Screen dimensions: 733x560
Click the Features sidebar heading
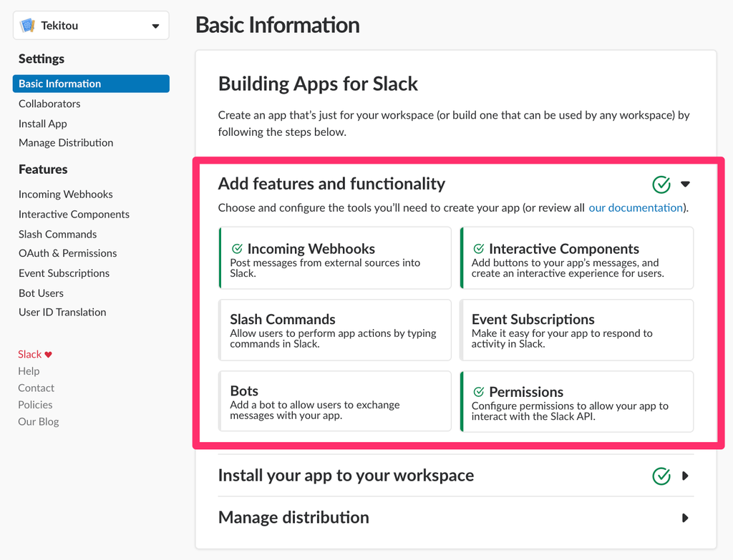pyautogui.click(x=43, y=170)
